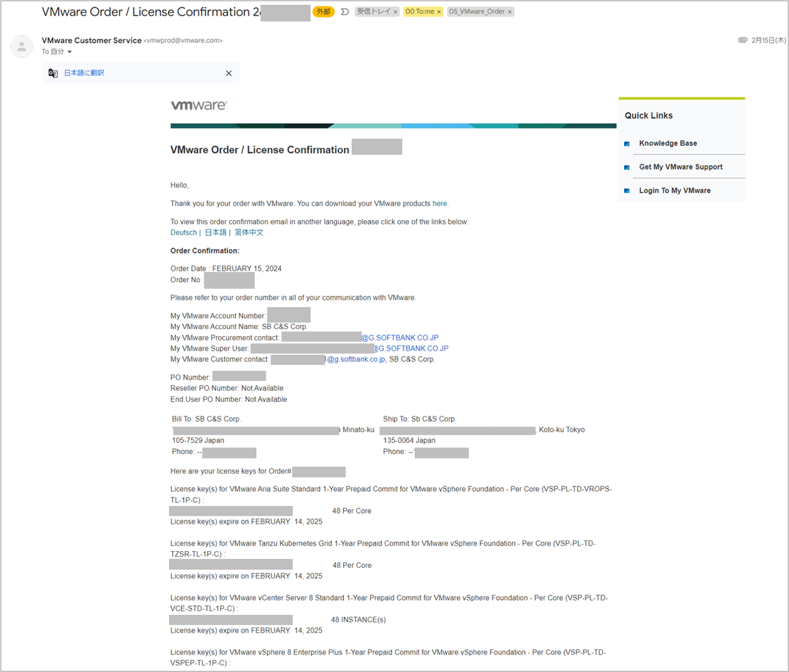Click '48 INSTANCE(s)' quantity text
The width and height of the screenshot is (789, 672).
358,620
